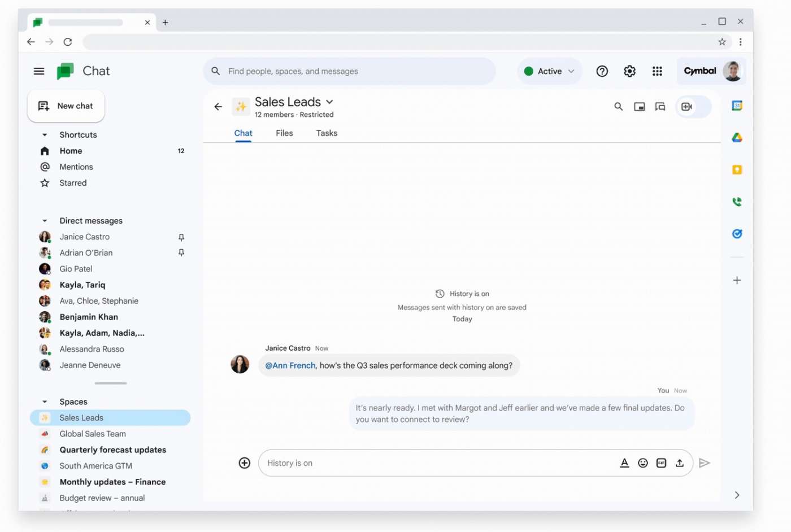This screenshot has height=532, width=791.
Task: Open a new browser tab
Action: coord(166,23)
